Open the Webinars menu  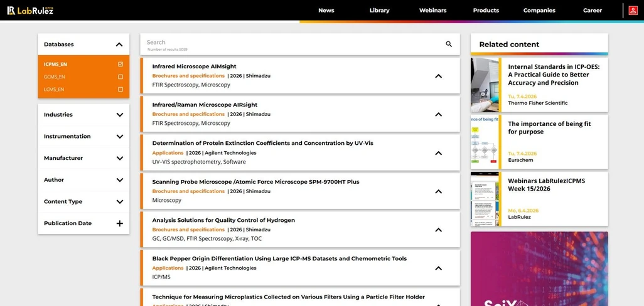[432, 11]
